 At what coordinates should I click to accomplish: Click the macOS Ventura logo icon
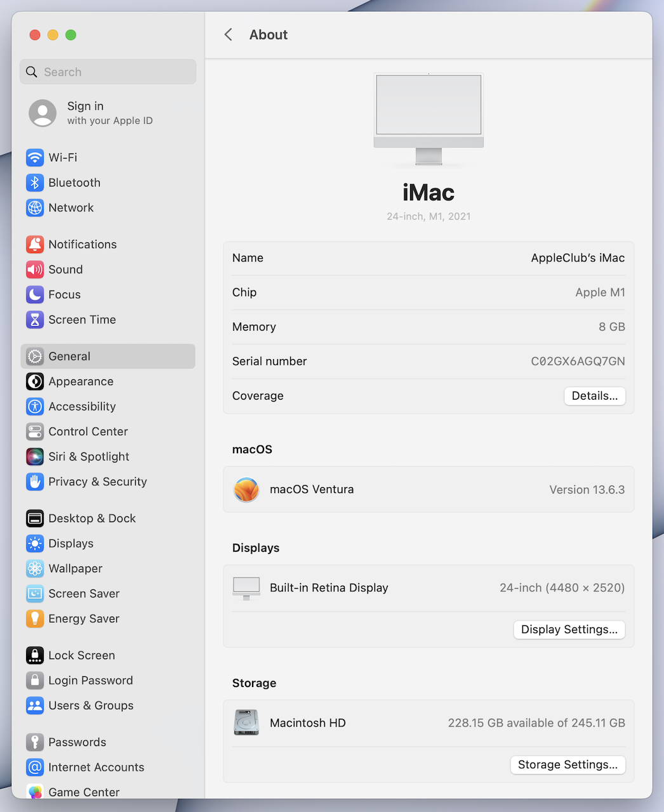pyautogui.click(x=246, y=490)
